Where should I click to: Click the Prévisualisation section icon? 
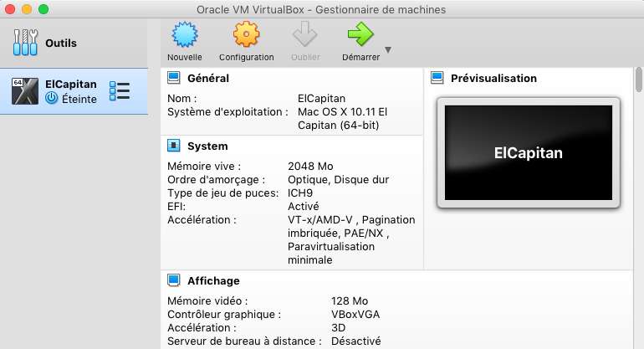coord(437,78)
